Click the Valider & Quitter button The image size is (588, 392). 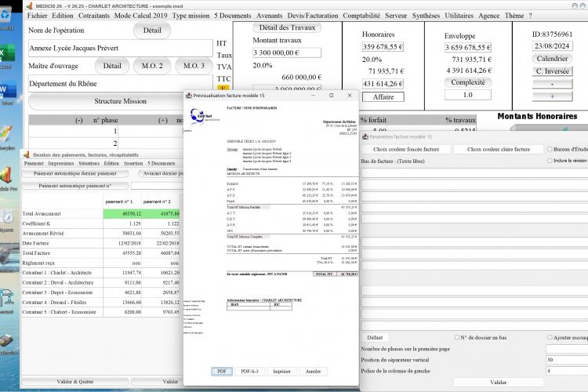pyautogui.click(x=75, y=382)
